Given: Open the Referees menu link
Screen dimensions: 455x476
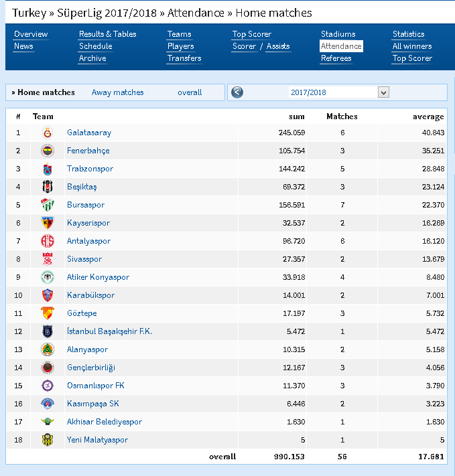Looking at the screenshot, I should 336,58.
